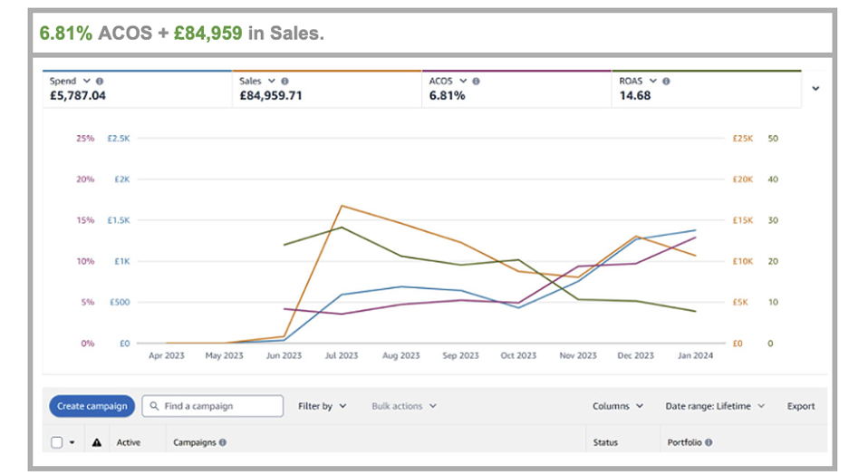Collapse the chart panel using the chevron
Viewport: 868px width, 475px height.
pos(816,89)
